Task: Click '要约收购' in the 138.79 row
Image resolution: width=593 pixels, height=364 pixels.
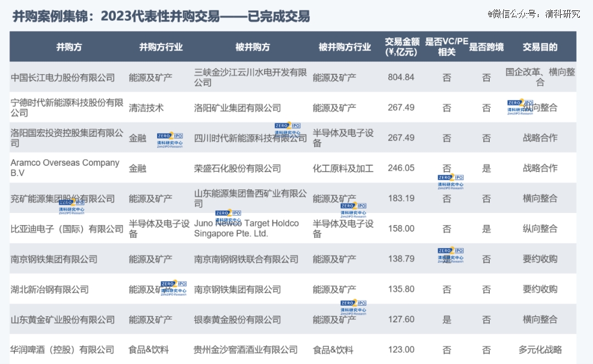Action: (540, 259)
